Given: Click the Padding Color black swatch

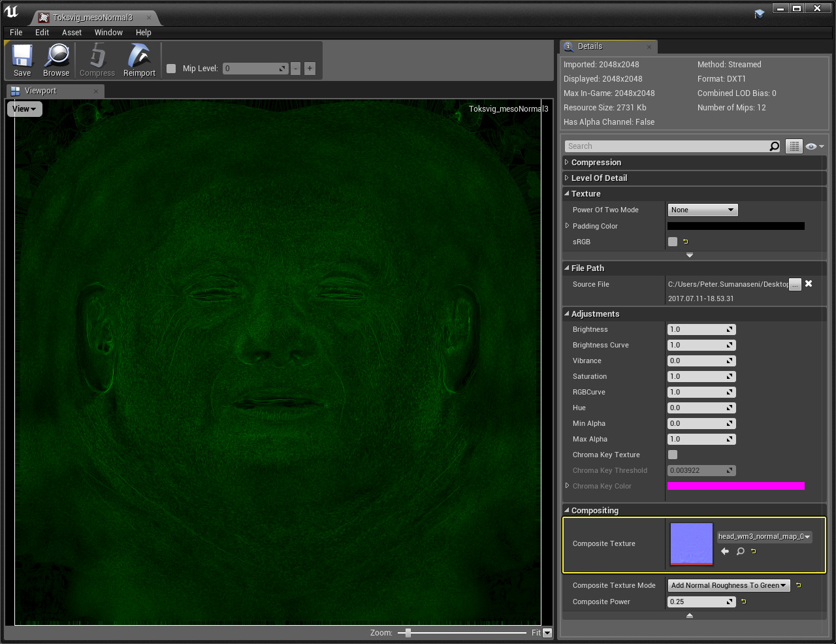Looking at the screenshot, I should click(735, 226).
